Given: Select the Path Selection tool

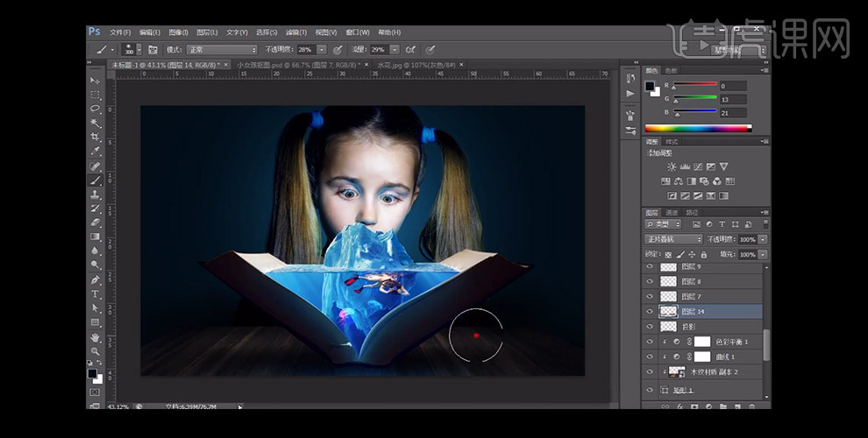Looking at the screenshot, I should tap(96, 308).
